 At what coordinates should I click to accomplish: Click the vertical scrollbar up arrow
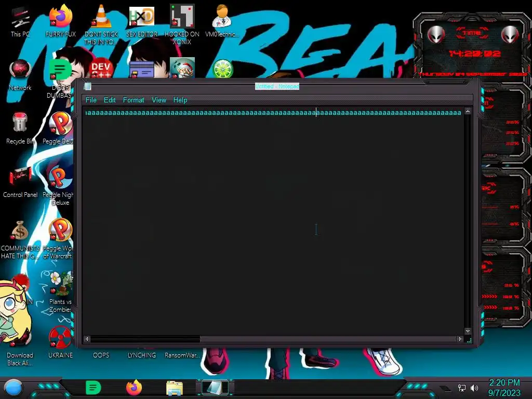(x=468, y=111)
